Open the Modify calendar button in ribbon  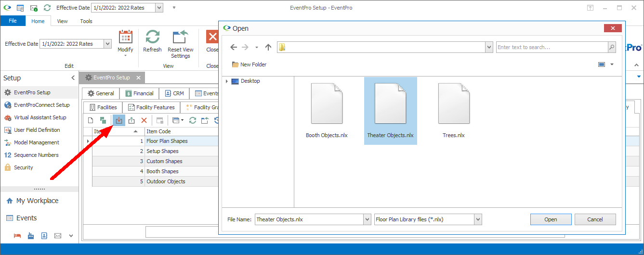(x=125, y=43)
